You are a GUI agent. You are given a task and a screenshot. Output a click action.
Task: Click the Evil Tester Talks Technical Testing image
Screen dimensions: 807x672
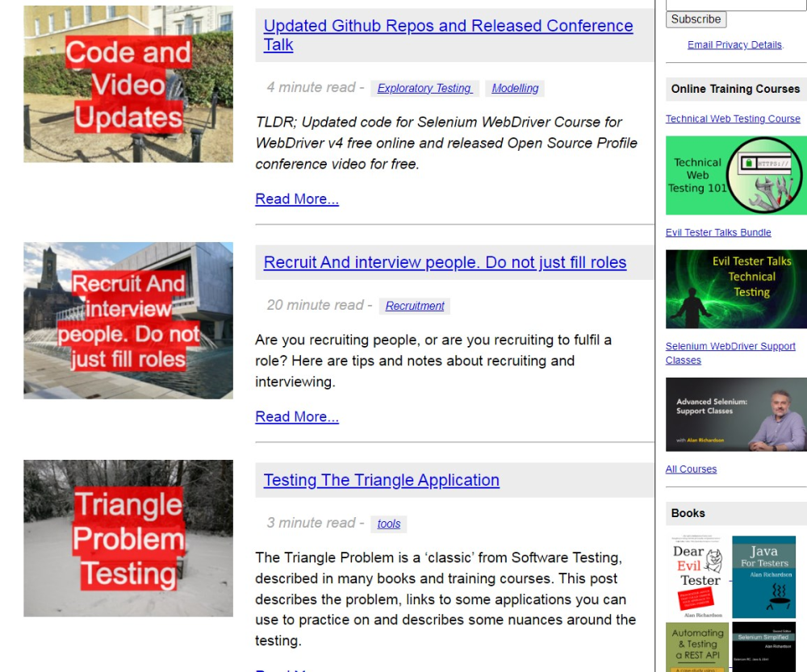pyautogui.click(x=735, y=289)
